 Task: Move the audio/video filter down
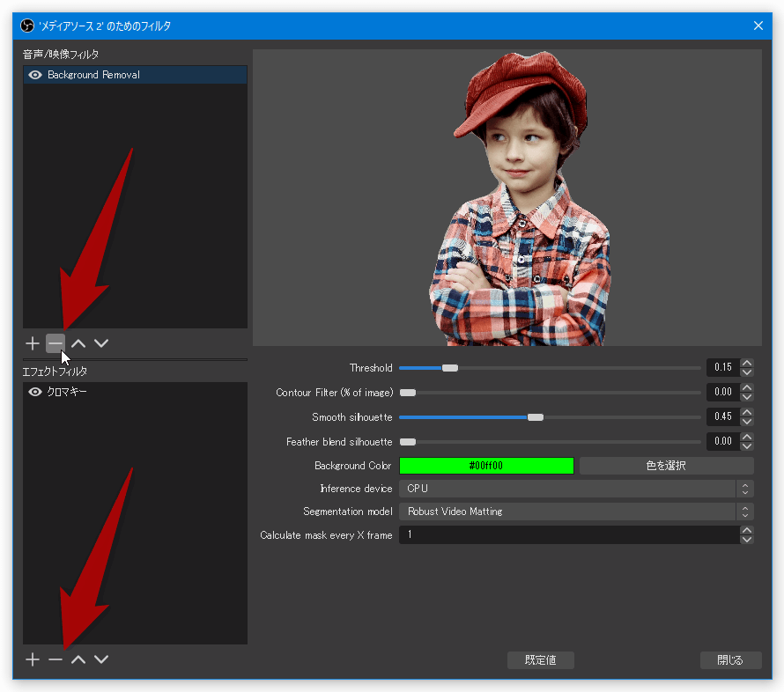(x=101, y=343)
